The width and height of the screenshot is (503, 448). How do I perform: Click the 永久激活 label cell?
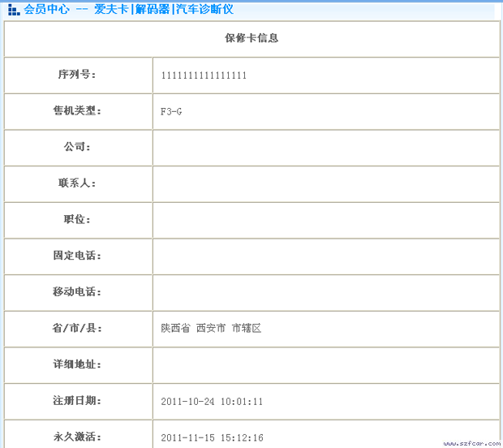point(77,437)
